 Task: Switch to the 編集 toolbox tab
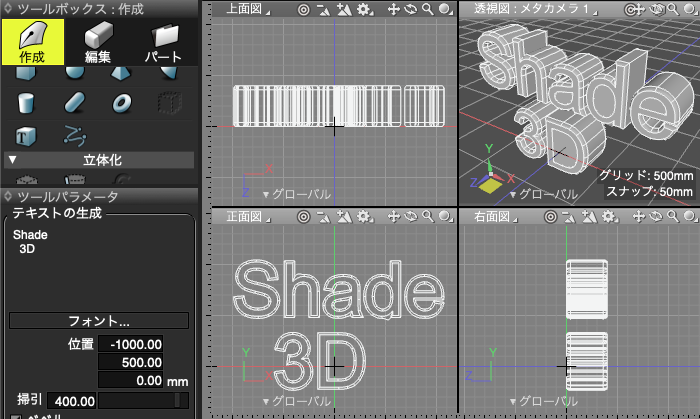(x=97, y=41)
